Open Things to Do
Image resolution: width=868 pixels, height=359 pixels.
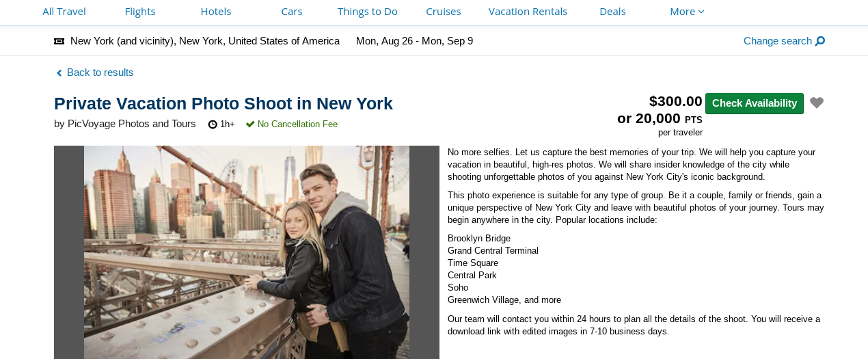pyautogui.click(x=368, y=11)
